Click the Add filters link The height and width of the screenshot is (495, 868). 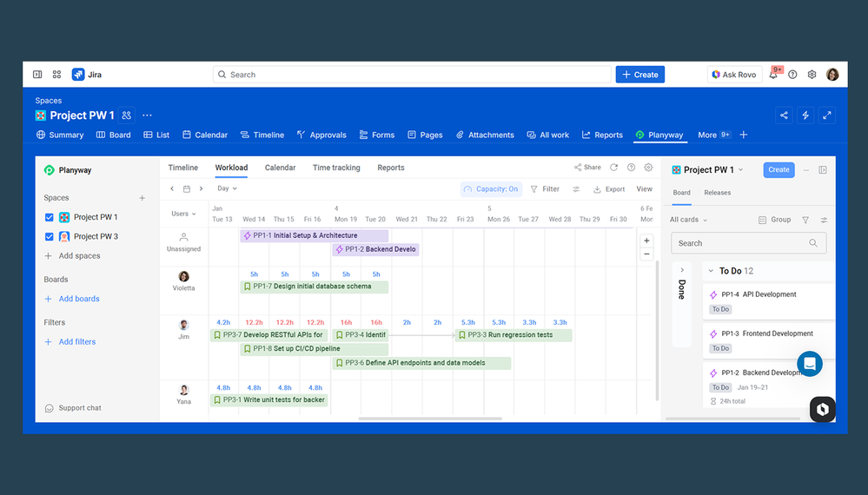pos(70,342)
